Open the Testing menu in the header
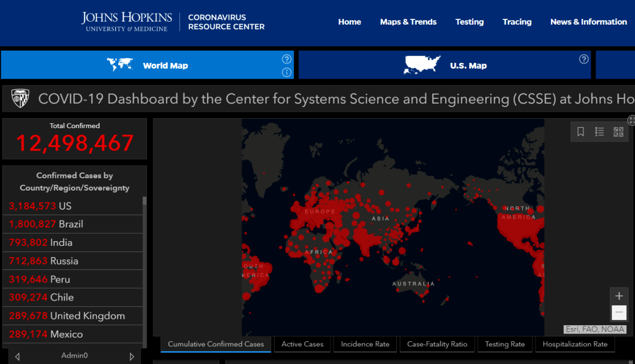635x364 pixels. [x=469, y=22]
